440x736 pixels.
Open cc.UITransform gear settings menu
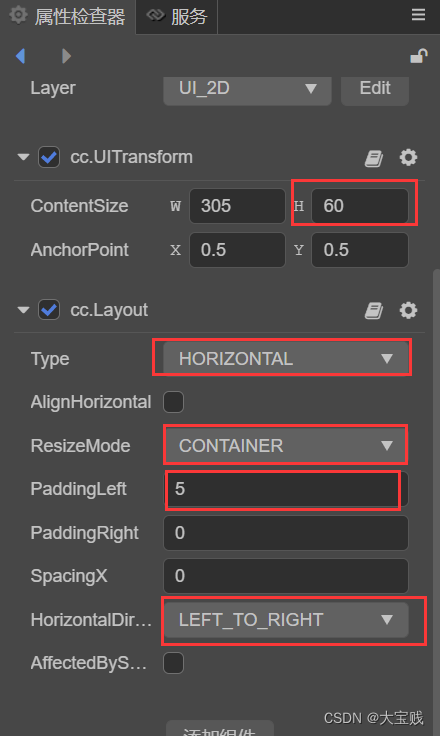(408, 157)
